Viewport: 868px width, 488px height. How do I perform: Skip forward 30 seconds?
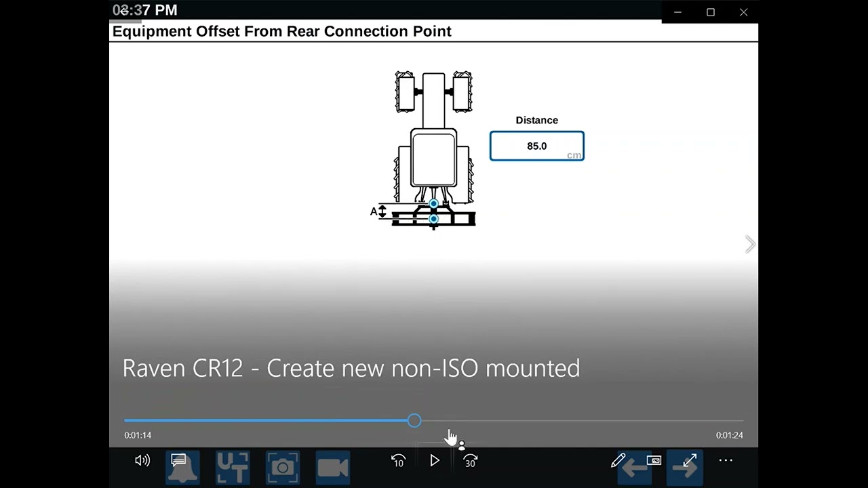pos(470,461)
